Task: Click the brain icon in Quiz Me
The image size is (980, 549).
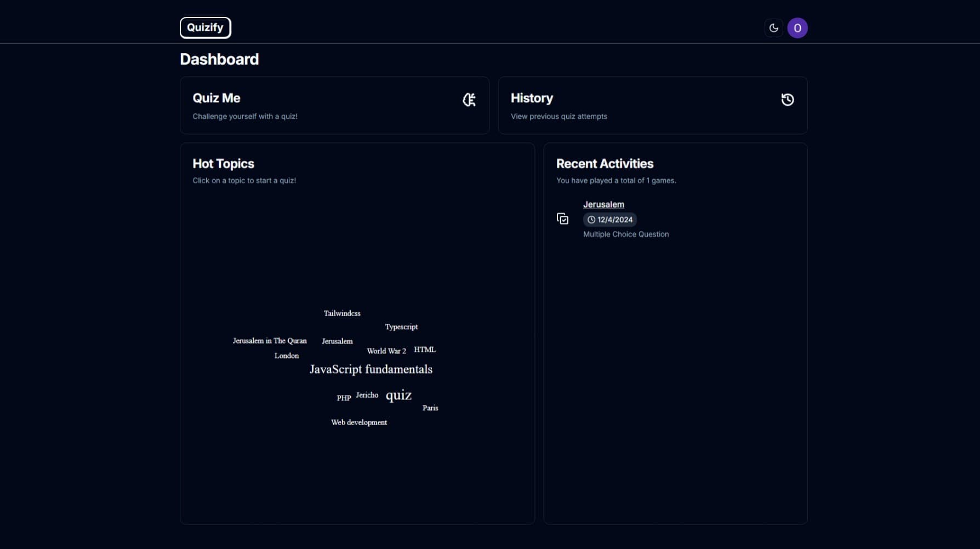Action: point(469,100)
